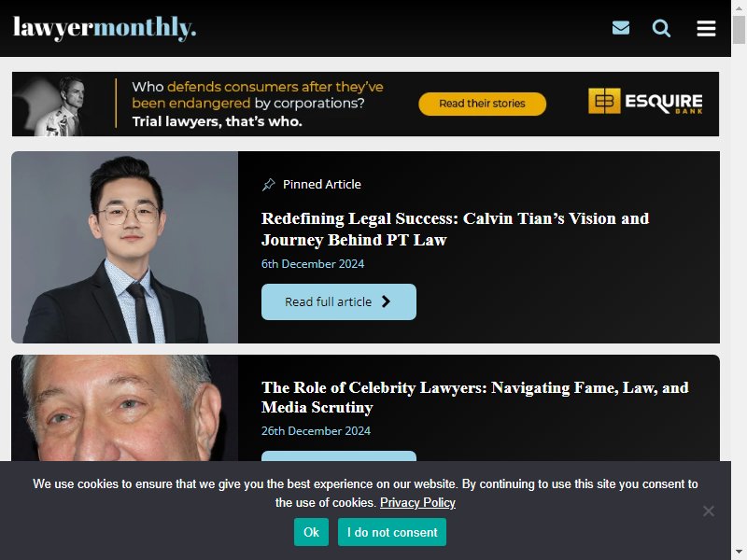The width and height of the screenshot is (747, 560).
Task: Click the Esquire Bank logo
Action: 645,101
